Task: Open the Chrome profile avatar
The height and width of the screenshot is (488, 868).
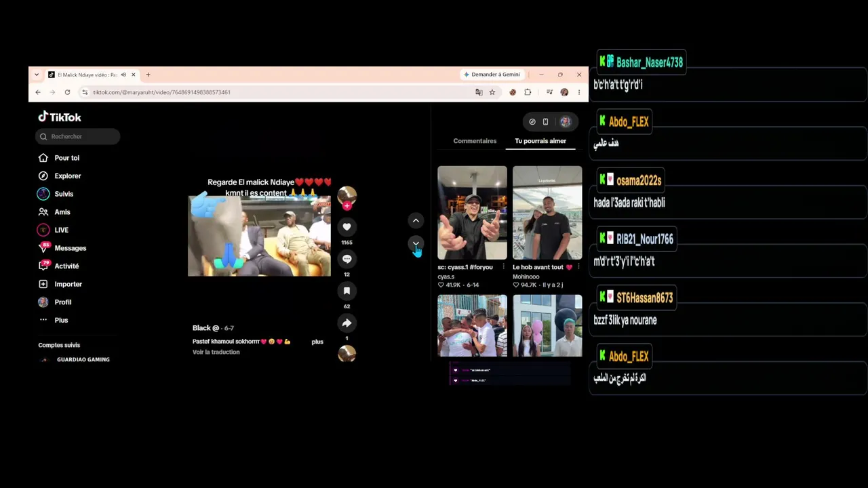Action: click(x=564, y=92)
